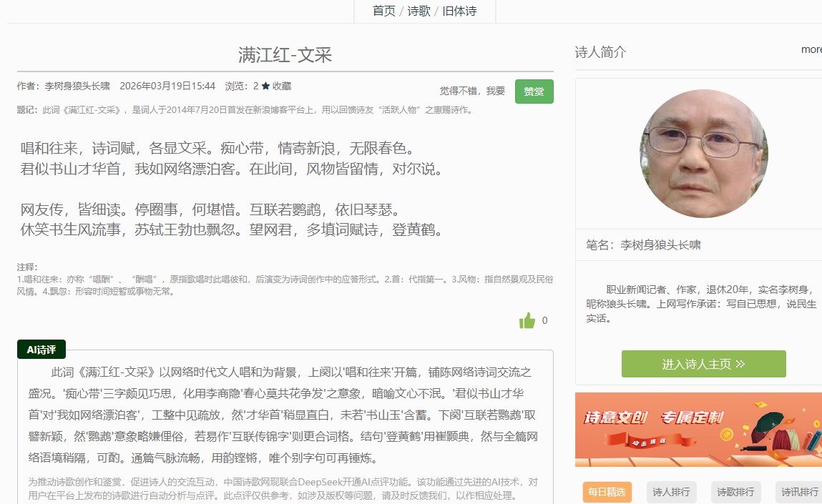Click the poem title 满江红-文采
The height and width of the screenshot is (504, 822).
coord(285,55)
